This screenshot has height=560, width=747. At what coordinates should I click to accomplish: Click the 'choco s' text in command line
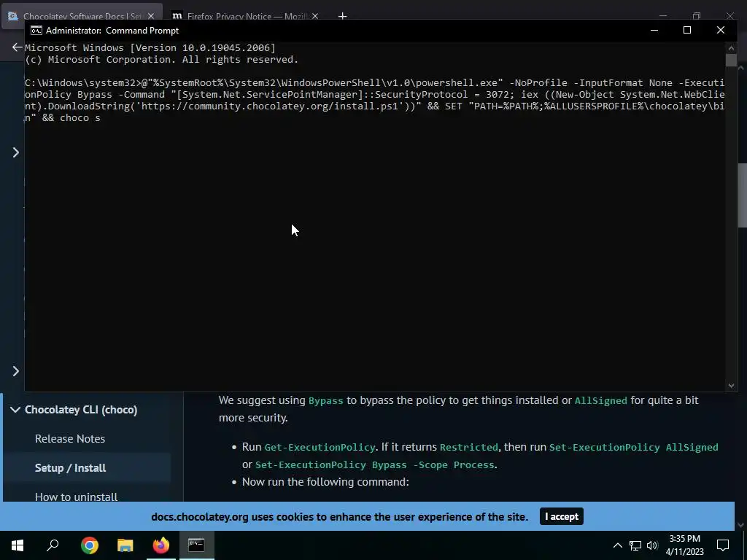pos(80,118)
